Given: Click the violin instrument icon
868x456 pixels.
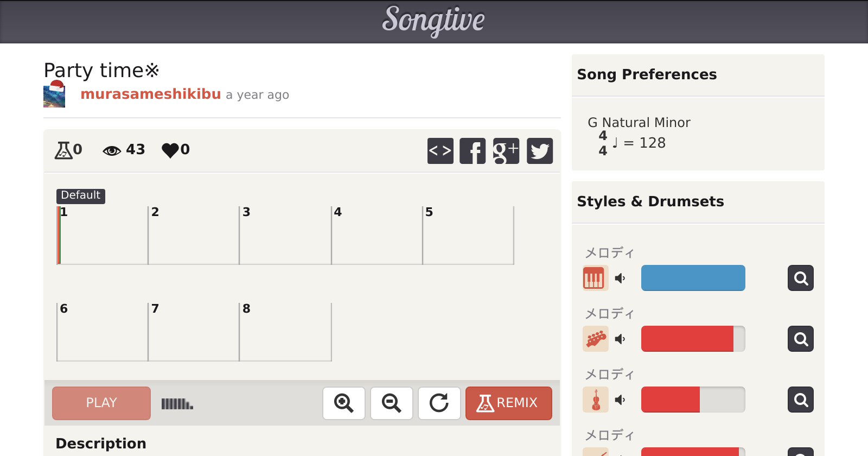Looking at the screenshot, I should (595, 400).
